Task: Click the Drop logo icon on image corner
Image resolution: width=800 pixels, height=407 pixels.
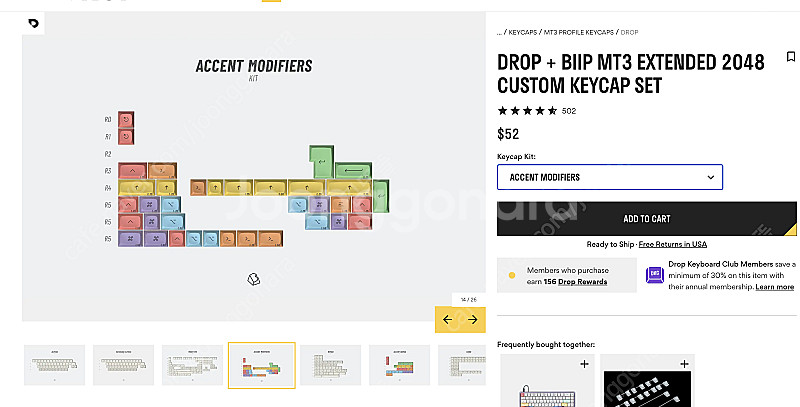Action: click(x=33, y=23)
